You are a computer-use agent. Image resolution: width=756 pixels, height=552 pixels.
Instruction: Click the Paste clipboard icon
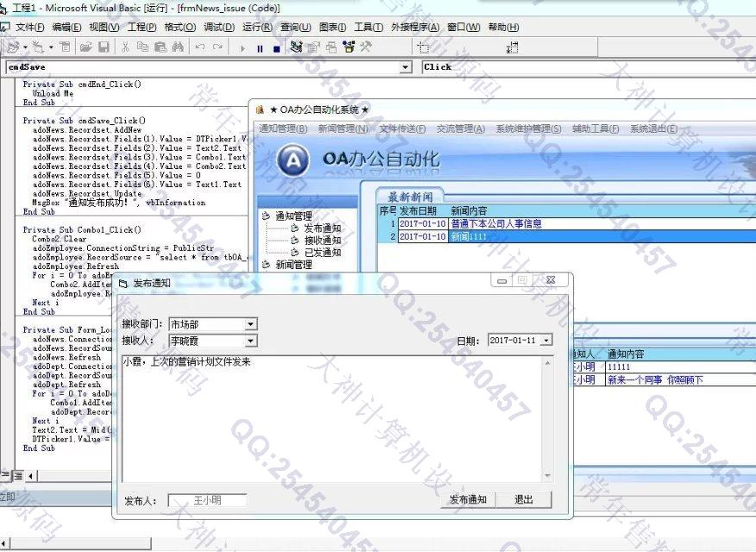(161, 47)
